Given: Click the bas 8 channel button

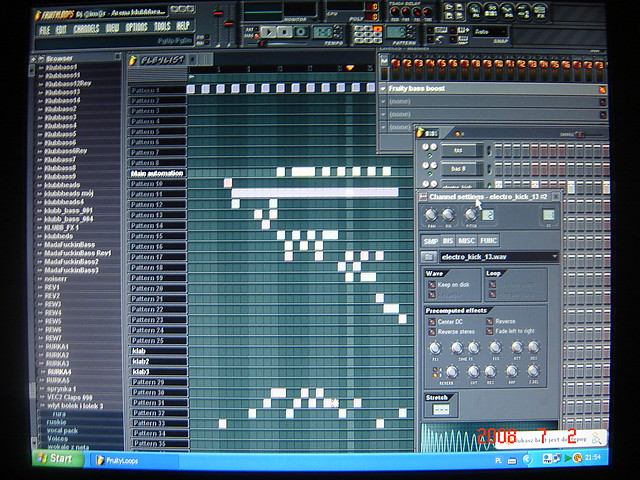Looking at the screenshot, I should tap(461, 169).
